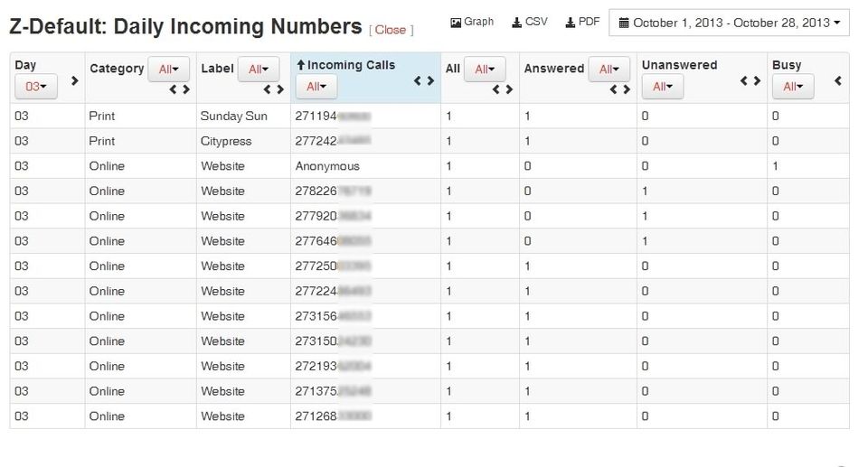Move the Label column left
Image resolution: width=868 pixels, height=467 pixels.
(x=268, y=89)
